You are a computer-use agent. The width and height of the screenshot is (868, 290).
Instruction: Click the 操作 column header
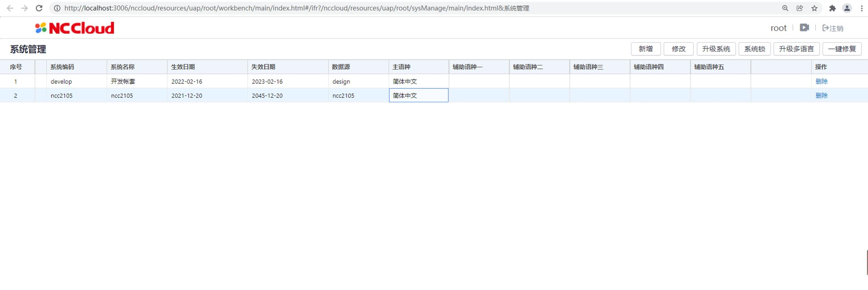[x=840, y=67]
